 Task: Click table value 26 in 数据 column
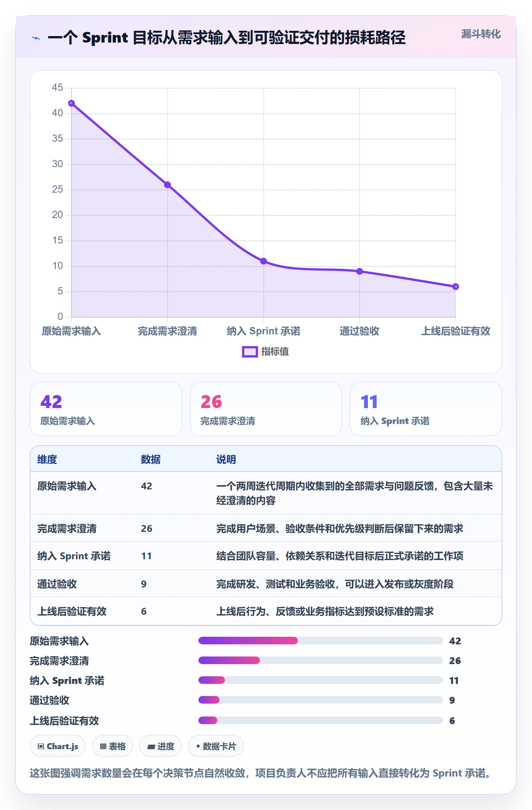coord(147,528)
